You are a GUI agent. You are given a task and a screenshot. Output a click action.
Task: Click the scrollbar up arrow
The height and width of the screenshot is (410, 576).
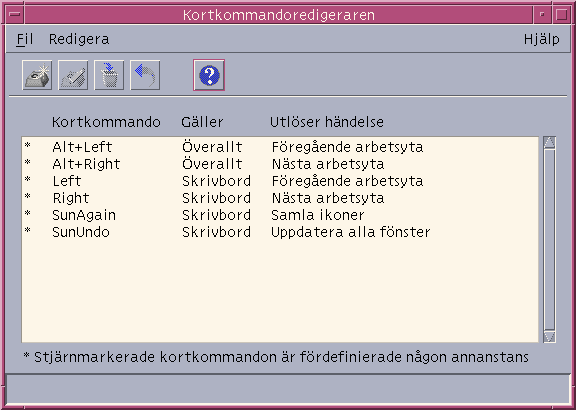point(550,143)
